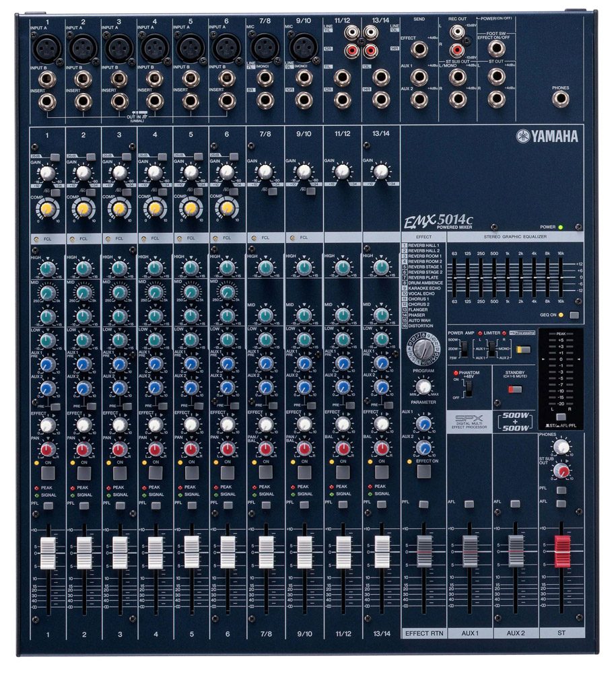The image size is (616, 673).
Task: Click the red ST master fader
Action: click(x=562, y=551)
